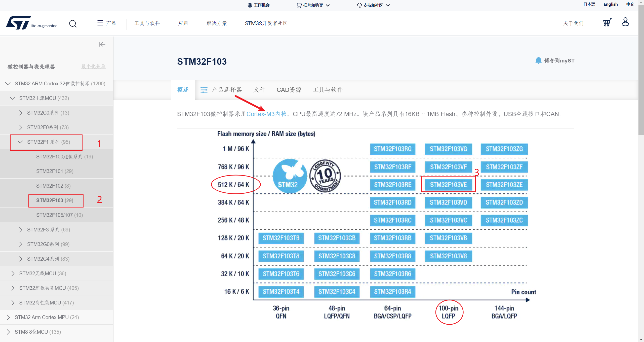Open the search magnifier icon
Screen dimensions: 644x342
73,24
